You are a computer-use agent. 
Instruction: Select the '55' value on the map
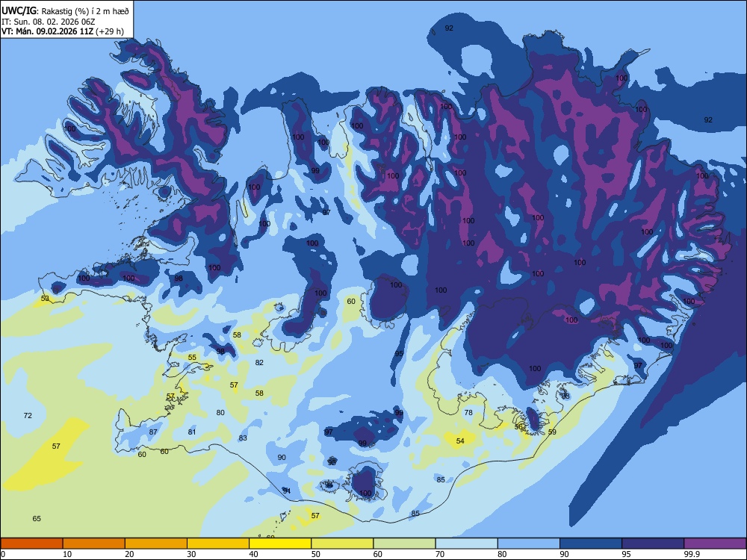(192, 357)
